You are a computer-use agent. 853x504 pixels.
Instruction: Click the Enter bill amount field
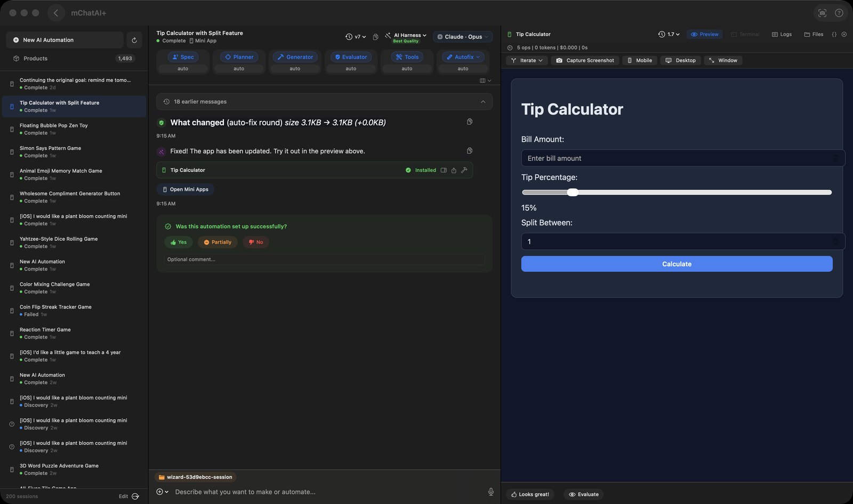(682, 158)
